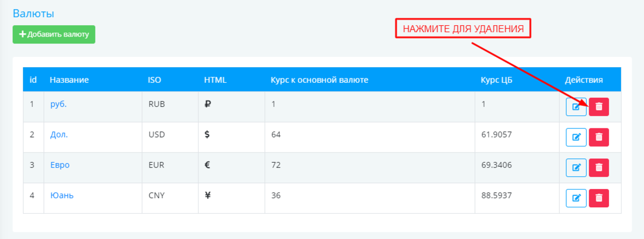Click the Валюты page heading
644x239 pixels.
coord(34,13)
